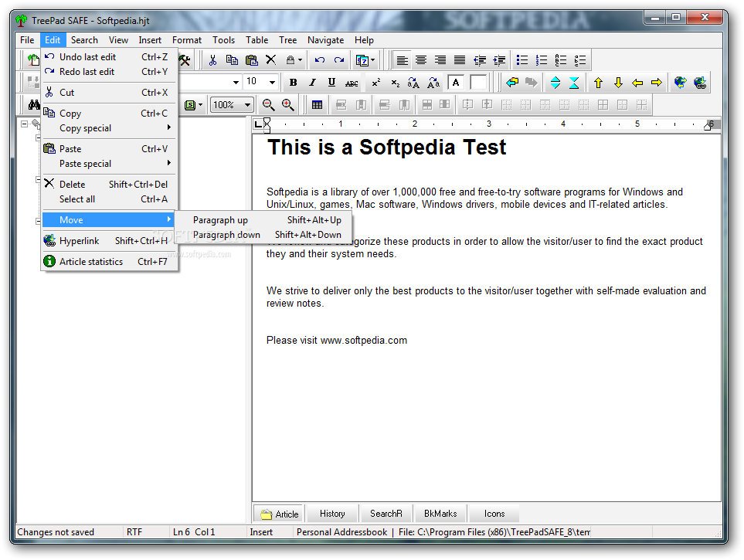Click the zoom out magnifier icon

(269, 105)
